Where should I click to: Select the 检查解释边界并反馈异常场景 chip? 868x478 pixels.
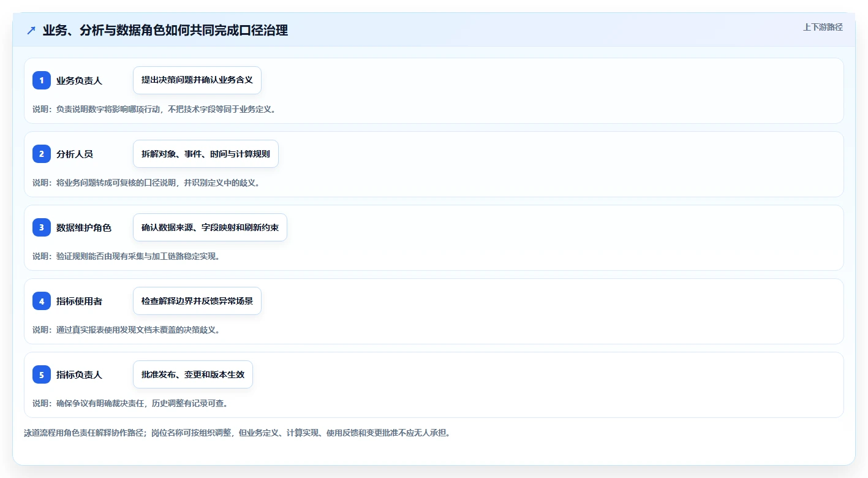pos(197,301)
